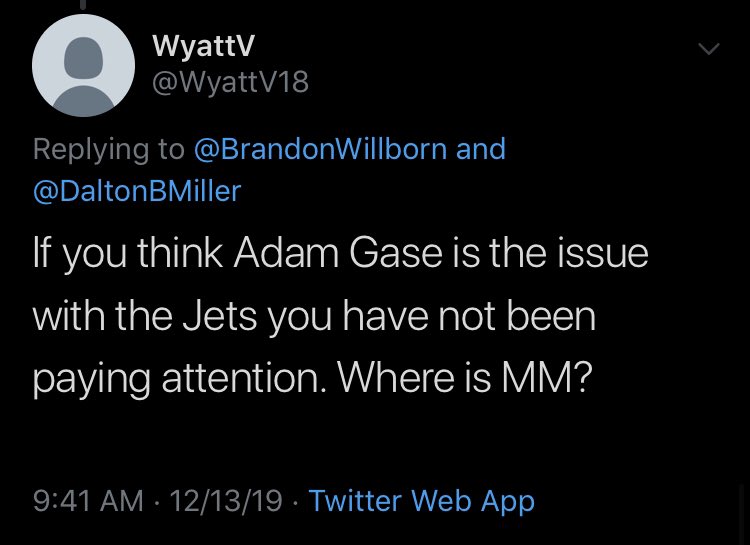Click the WyattV default profile avatar

[x=83, y=65]
